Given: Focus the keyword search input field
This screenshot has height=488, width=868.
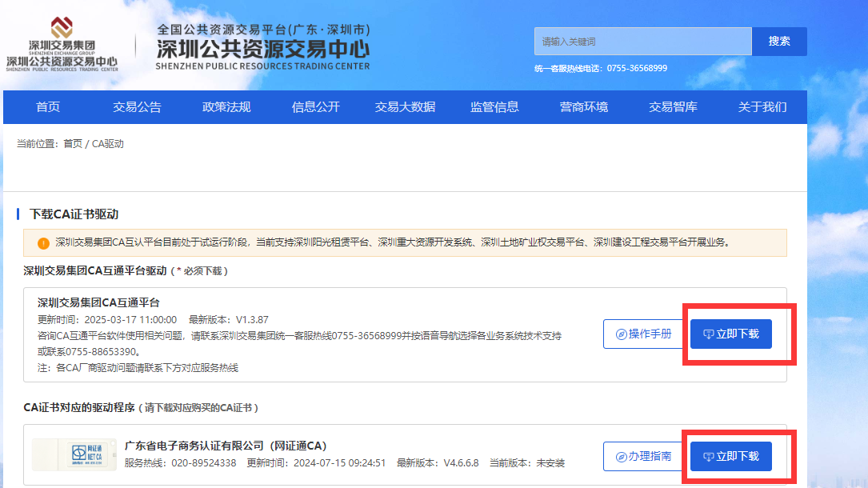Looking at the screenshot, I should pyautogui.click(x=642, y=42).
